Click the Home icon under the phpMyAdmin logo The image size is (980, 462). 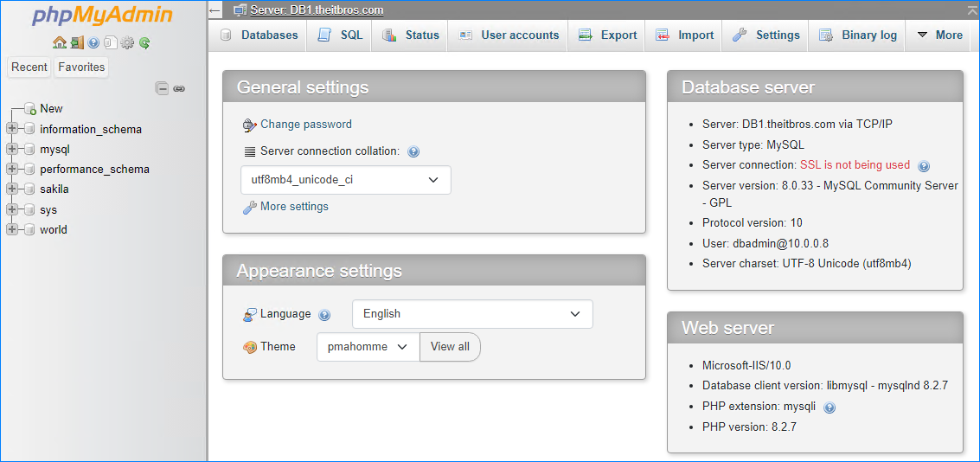60,42
